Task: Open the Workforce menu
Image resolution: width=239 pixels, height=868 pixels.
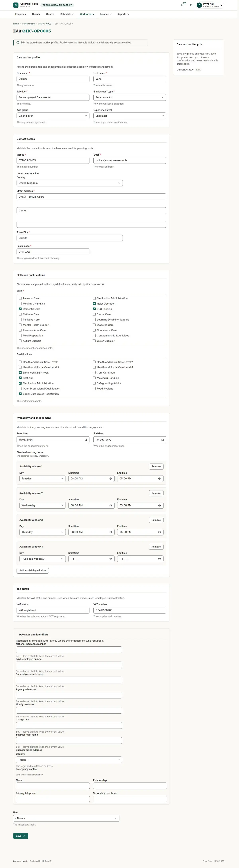Action: coord(87,14)
